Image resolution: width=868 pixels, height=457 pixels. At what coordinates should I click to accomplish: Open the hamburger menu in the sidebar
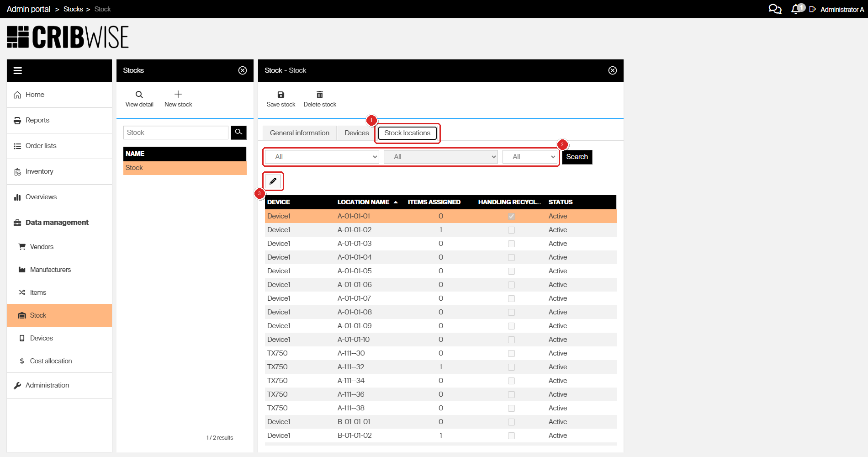(x=18, y=70)
